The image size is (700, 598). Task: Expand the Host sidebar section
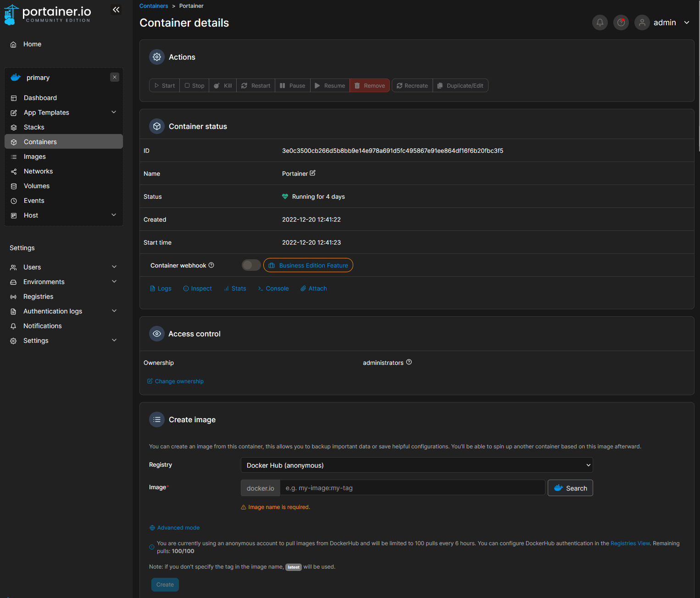tap(114, 215)
